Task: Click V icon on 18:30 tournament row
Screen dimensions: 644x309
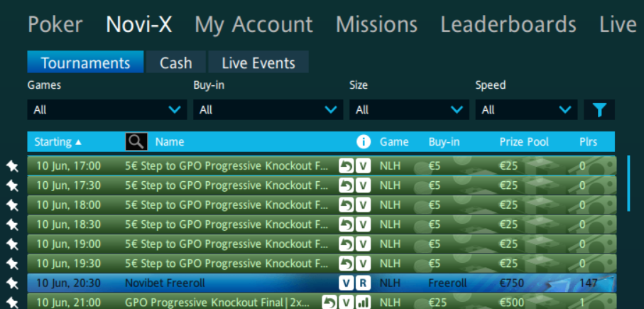Action: [x=363, y=224]
